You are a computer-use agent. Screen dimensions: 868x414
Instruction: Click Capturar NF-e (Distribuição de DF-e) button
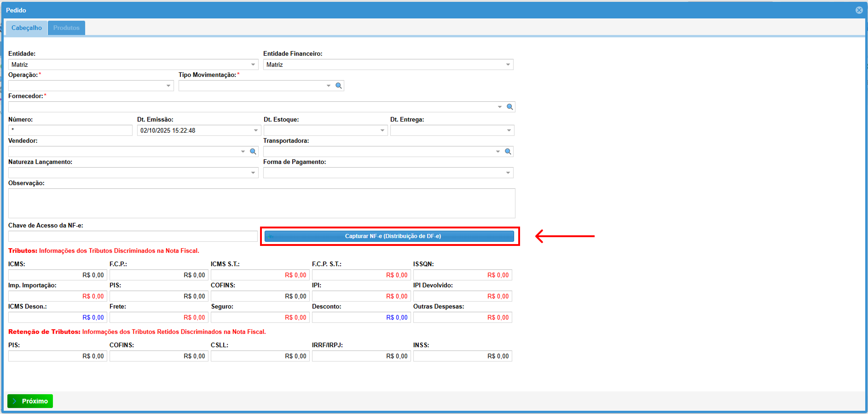click(x=389, y=236)
